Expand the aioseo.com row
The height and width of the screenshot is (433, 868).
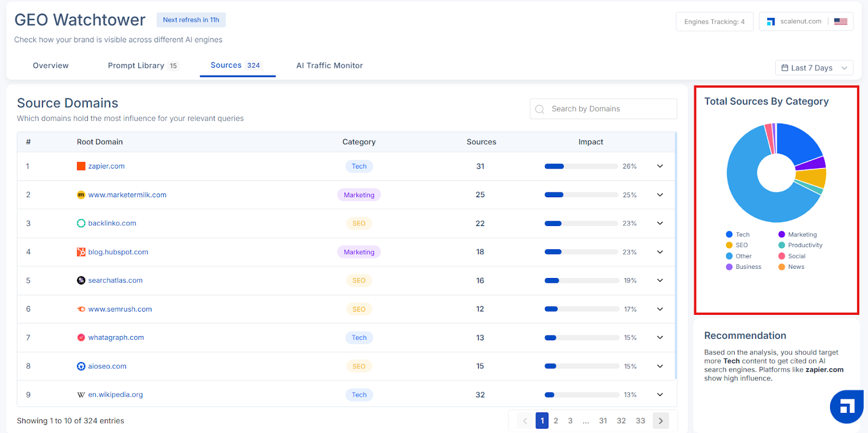click(x=660, y=366)
